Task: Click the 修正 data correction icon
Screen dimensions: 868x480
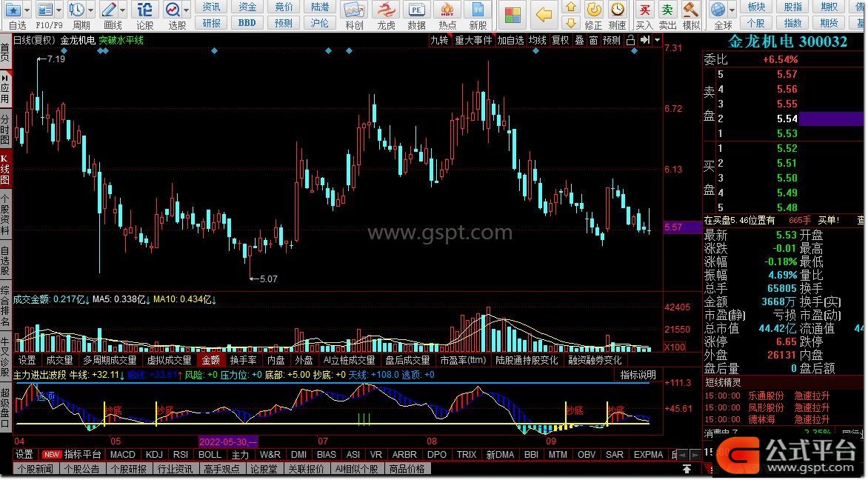Action: pyautogui.click(x=593, y=10)
